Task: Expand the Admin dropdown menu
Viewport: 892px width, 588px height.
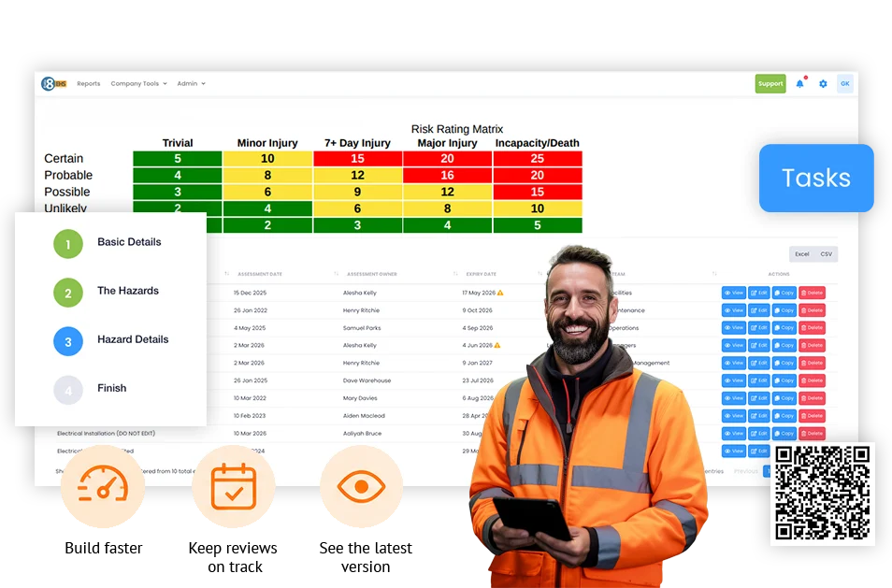Action: click(191, 83)
